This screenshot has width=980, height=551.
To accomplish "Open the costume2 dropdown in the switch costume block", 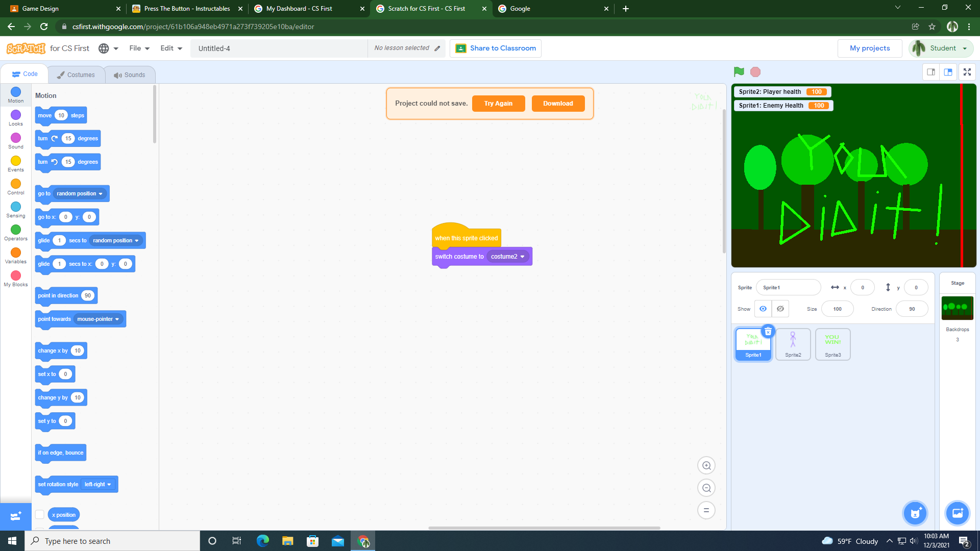I will pyautogui.click(x=508, y=257).
